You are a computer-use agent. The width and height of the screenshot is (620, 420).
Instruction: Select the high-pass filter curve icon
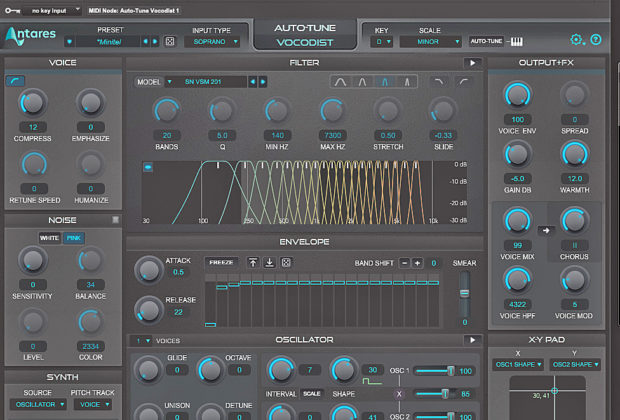tap(463, 82)
